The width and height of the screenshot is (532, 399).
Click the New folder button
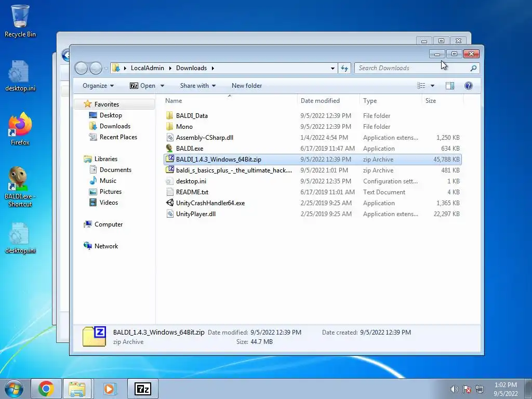(247, 86)
